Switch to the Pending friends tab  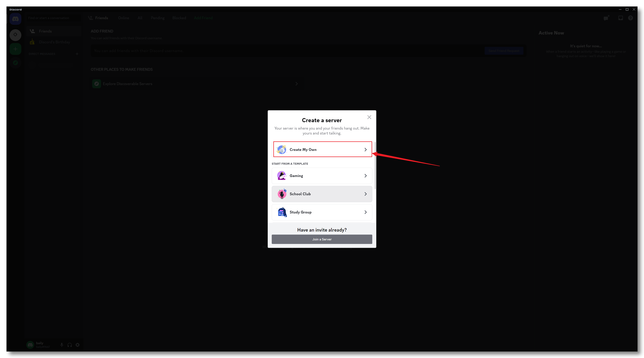click(x=158, y=18)
